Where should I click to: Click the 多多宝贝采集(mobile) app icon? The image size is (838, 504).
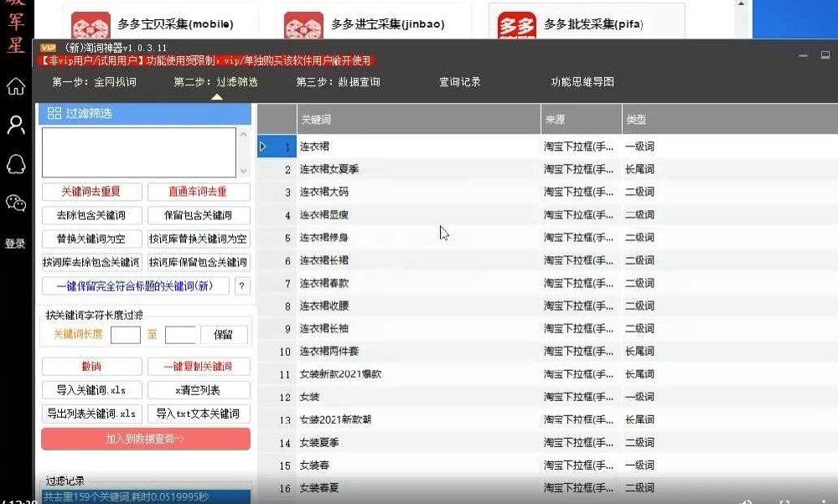(91, 26)
